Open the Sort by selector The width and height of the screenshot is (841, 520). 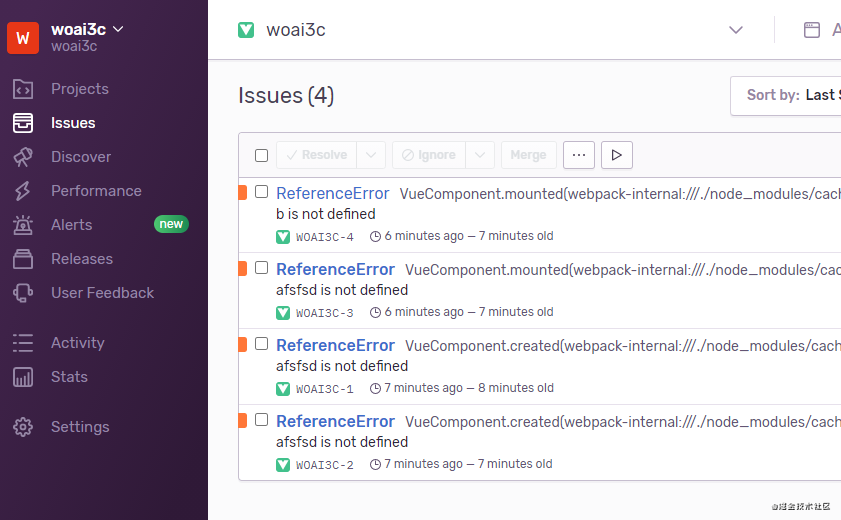[x=788, y=95]
